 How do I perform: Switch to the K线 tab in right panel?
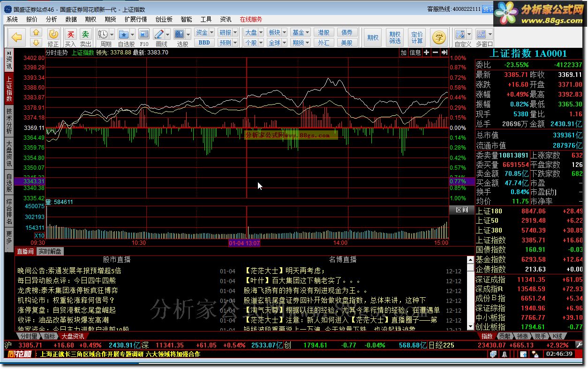pos(558,336)
